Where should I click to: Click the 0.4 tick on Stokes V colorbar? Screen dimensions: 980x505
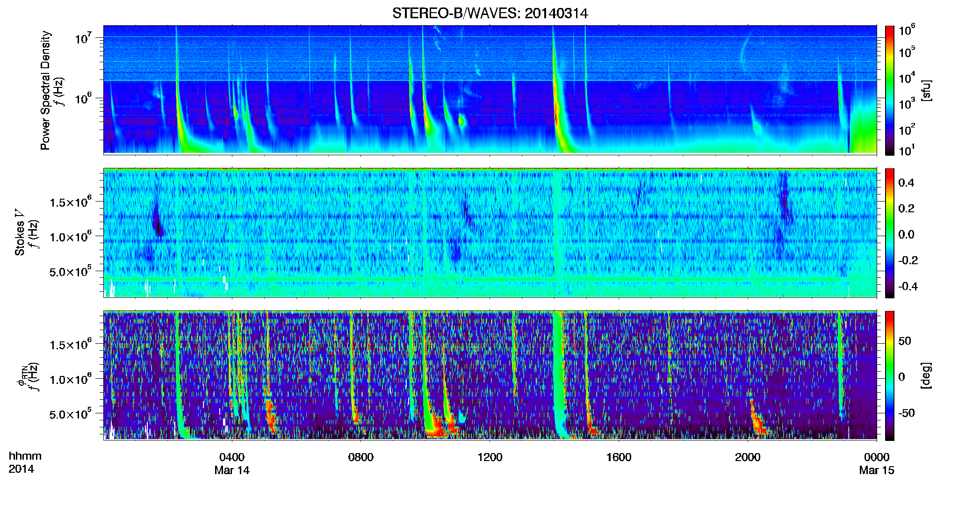(906, 183)
